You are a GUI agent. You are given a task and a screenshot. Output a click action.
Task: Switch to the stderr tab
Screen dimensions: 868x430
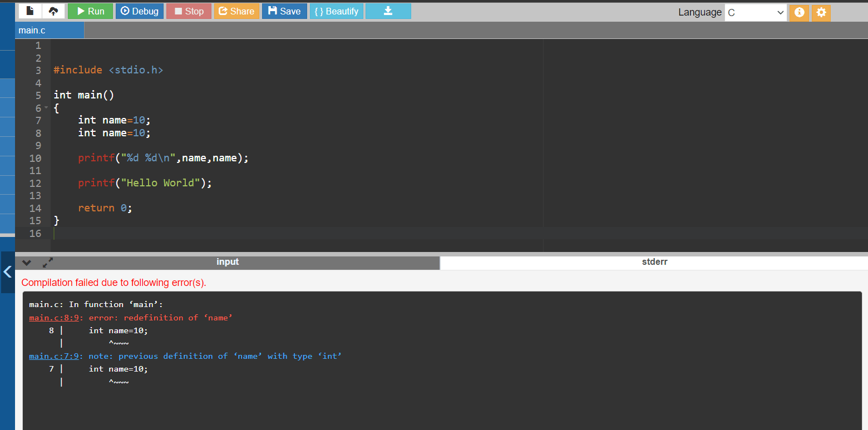click(654, 262)
